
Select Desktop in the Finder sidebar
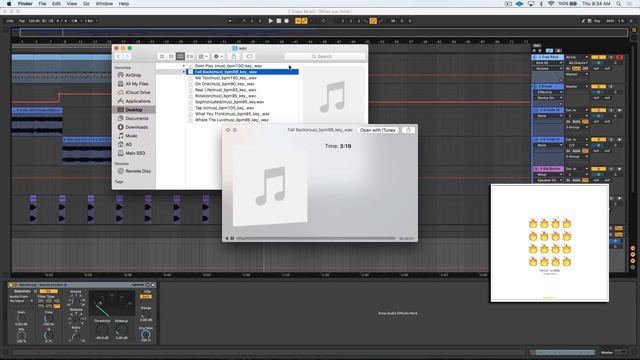[x=133, y=110]
